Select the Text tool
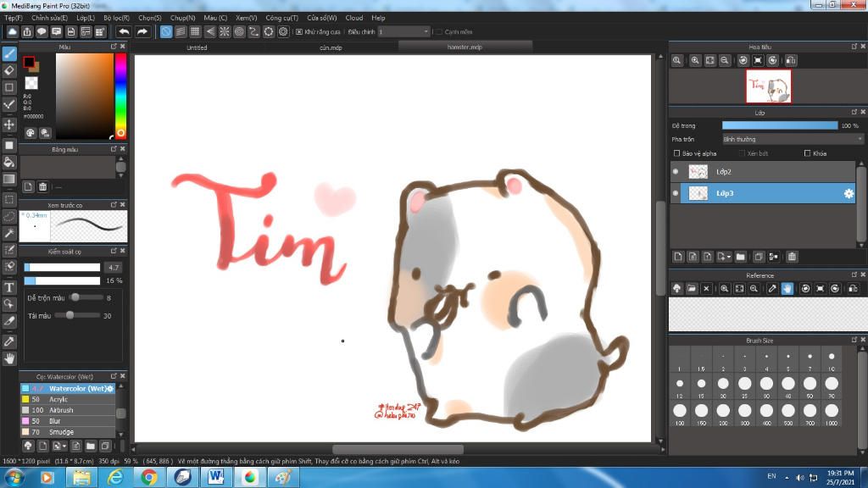The height and width of the screenshot is (488, 868). 9,287
